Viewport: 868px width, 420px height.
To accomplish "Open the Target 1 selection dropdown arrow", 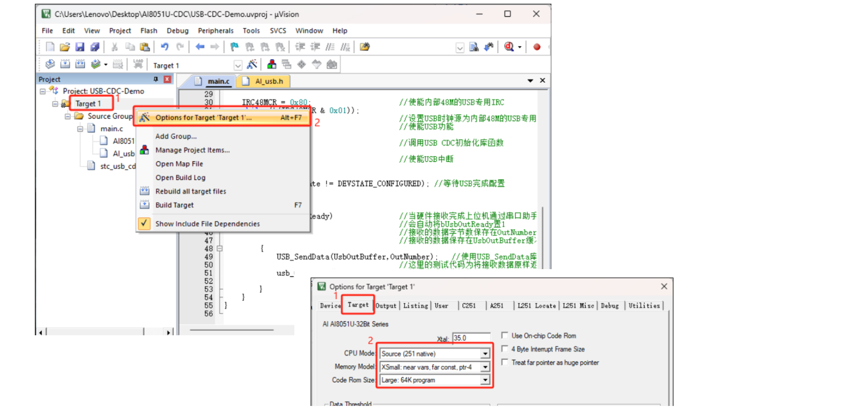I will pos(238,65).
